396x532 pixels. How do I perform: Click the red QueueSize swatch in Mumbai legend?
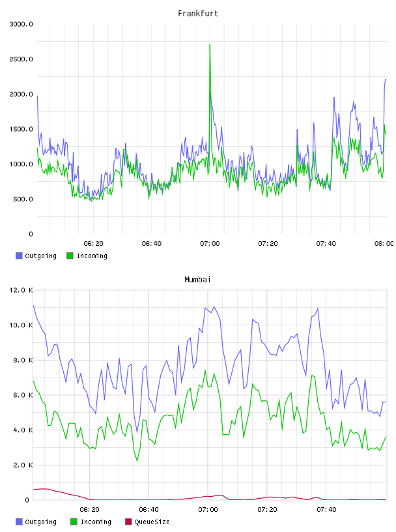(128, 522)
